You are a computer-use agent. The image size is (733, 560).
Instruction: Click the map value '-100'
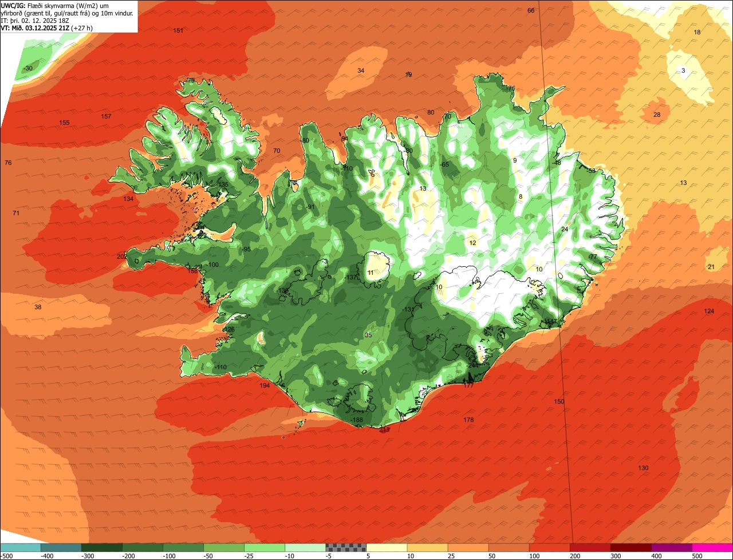(212, 265)
